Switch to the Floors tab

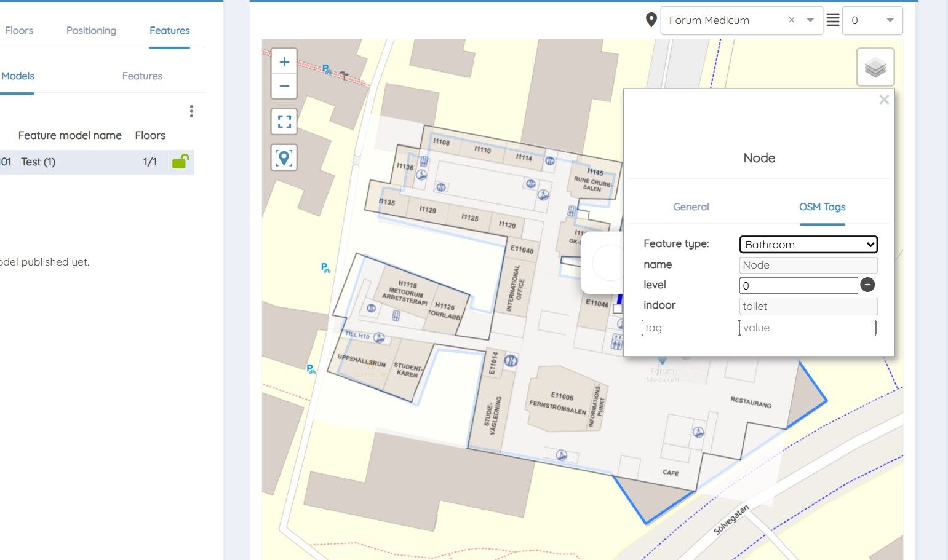pos(19,30)
